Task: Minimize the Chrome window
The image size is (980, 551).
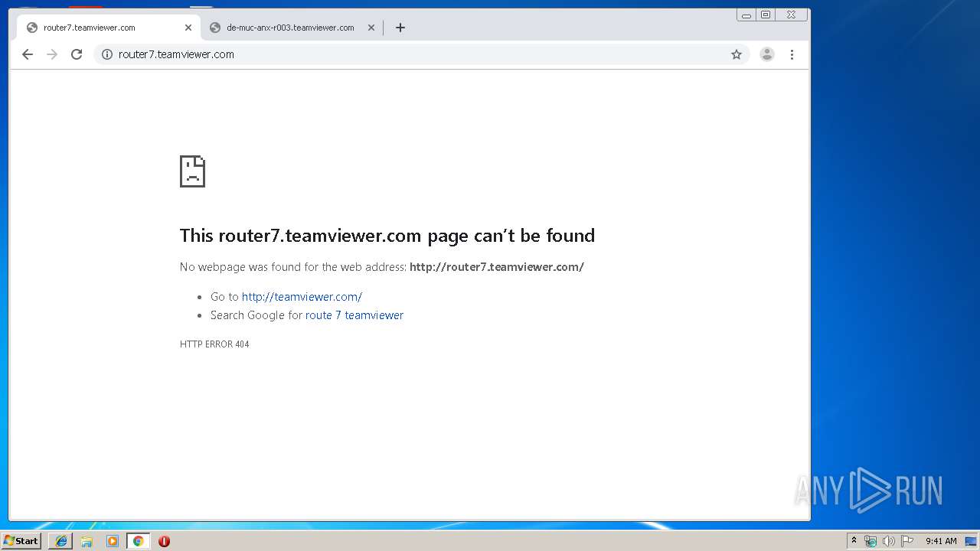Action: pyautogui.click(x=746, y=15)
